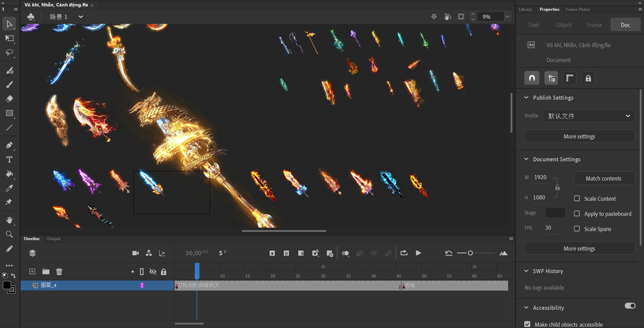
Task: Toggle the Accessibility switch
Action: click(x=630, y=305)
